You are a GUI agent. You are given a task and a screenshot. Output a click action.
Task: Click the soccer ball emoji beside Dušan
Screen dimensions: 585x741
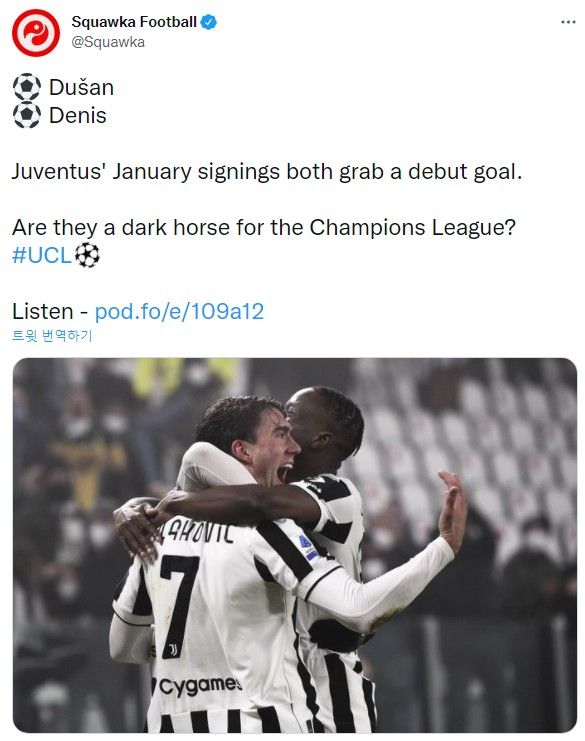coord(27,87)
